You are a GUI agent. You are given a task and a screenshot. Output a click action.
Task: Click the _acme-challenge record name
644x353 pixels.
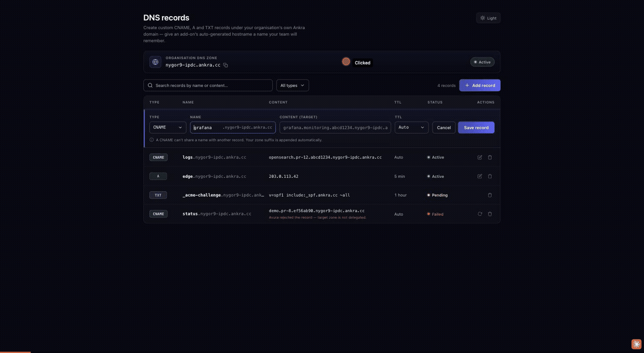point(223,195)
